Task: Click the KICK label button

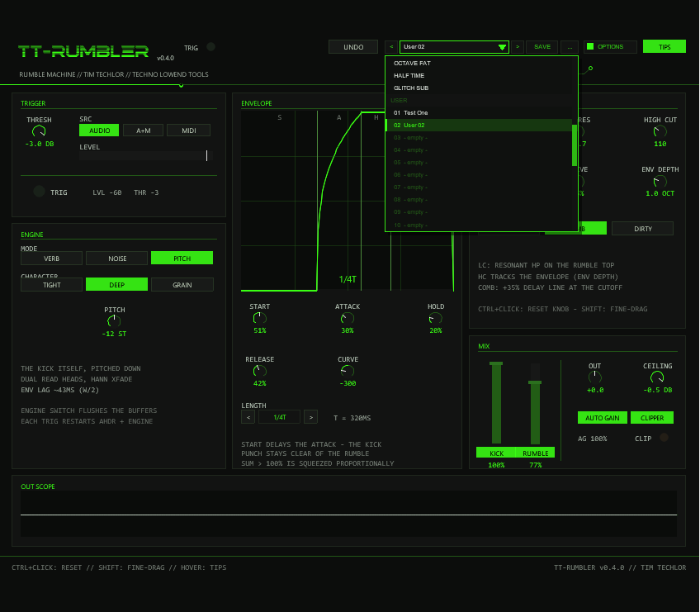Action: click(496, 453)
